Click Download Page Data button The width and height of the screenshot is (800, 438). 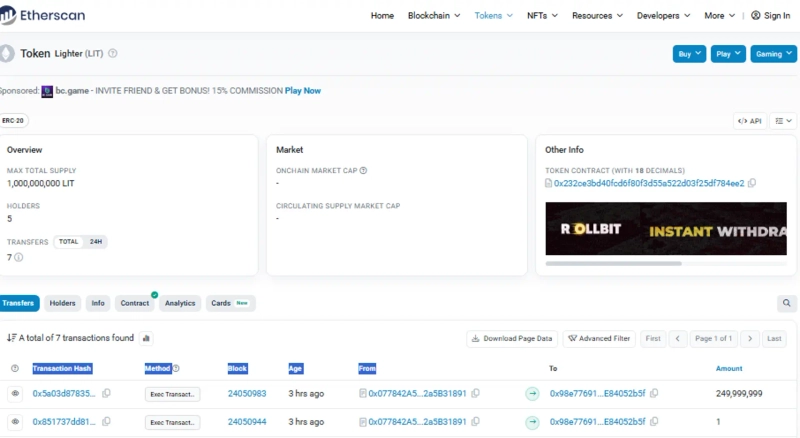511,338
